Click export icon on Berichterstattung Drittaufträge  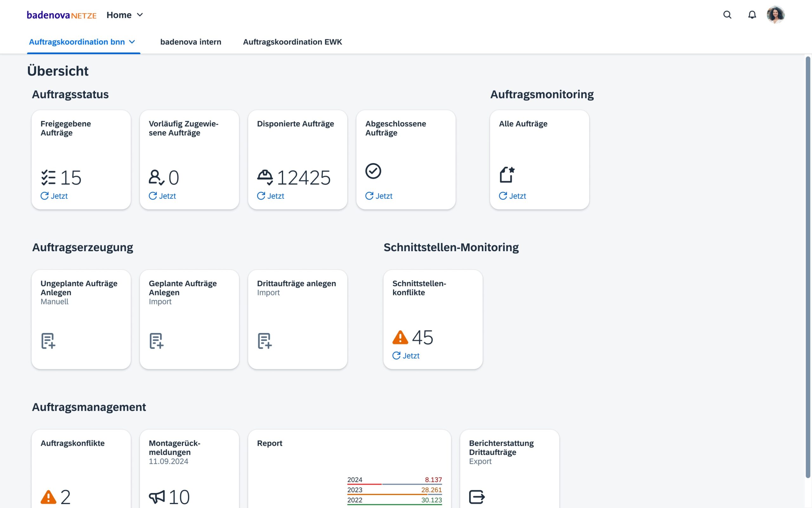pyautogui.click(x=477, y=497)
